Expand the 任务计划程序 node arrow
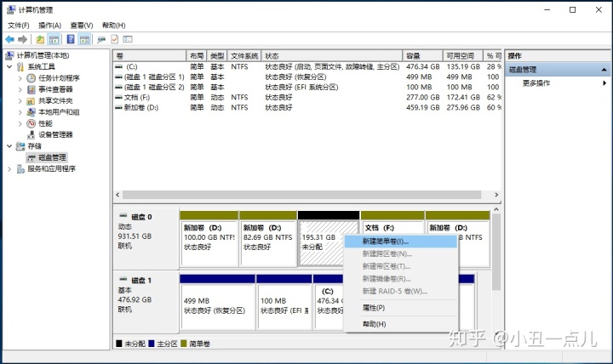The image size is (613, 364). coord(20,78)
